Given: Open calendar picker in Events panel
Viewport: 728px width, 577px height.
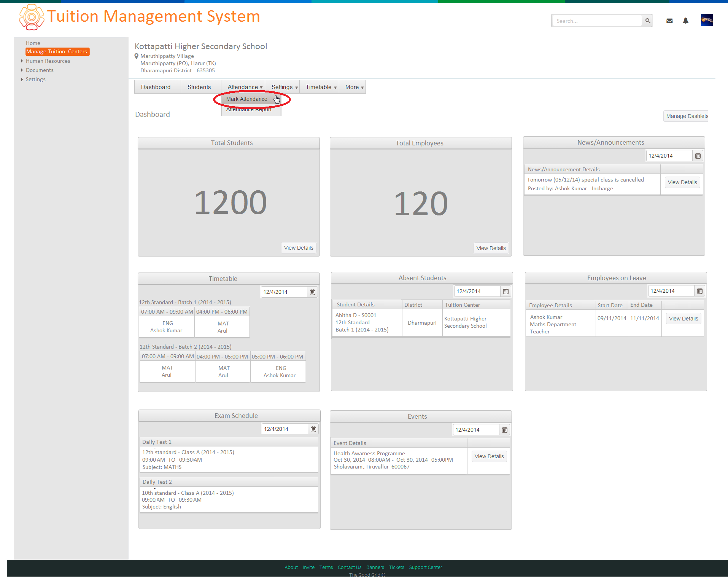Looking at the screenshot, I should [504, 430].
